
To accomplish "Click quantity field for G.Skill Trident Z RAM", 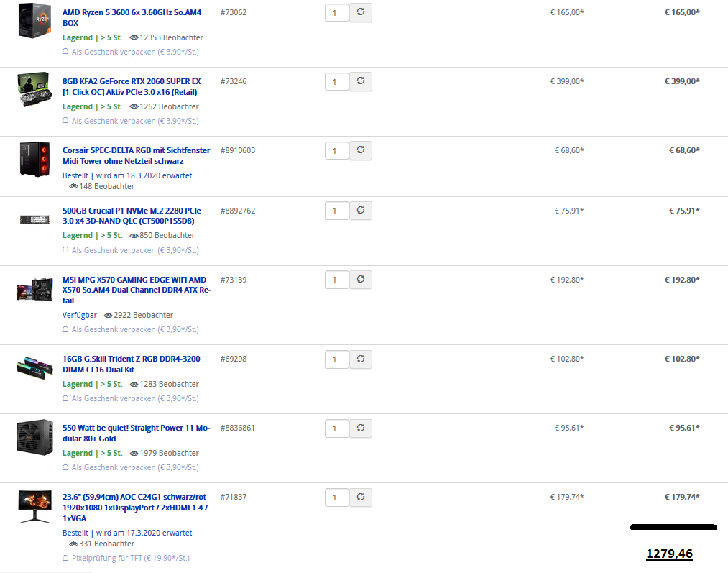I will (x=336, y=359).
